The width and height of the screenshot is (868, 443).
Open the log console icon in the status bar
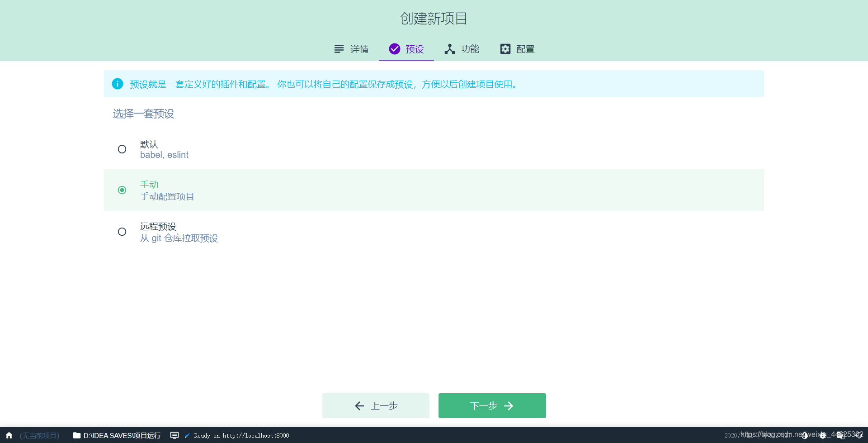(175, 435)
